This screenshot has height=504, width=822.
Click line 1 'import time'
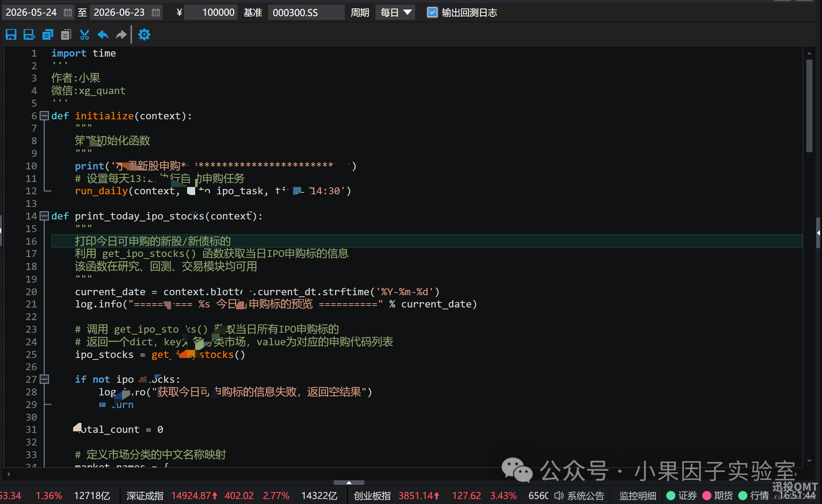(83, 53)
